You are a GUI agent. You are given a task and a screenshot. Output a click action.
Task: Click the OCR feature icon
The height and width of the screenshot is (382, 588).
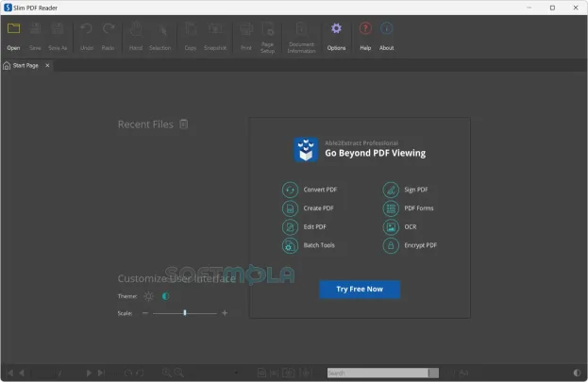click(x=391, y=227)
